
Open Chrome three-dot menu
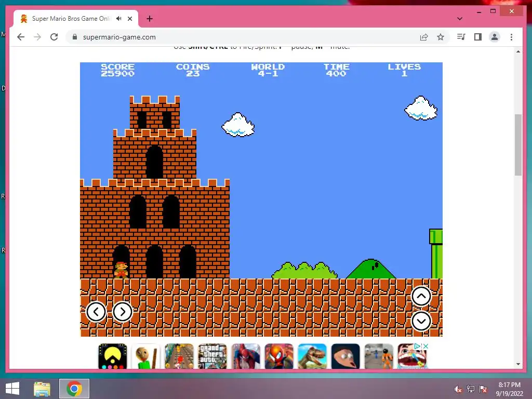point(511,37)
